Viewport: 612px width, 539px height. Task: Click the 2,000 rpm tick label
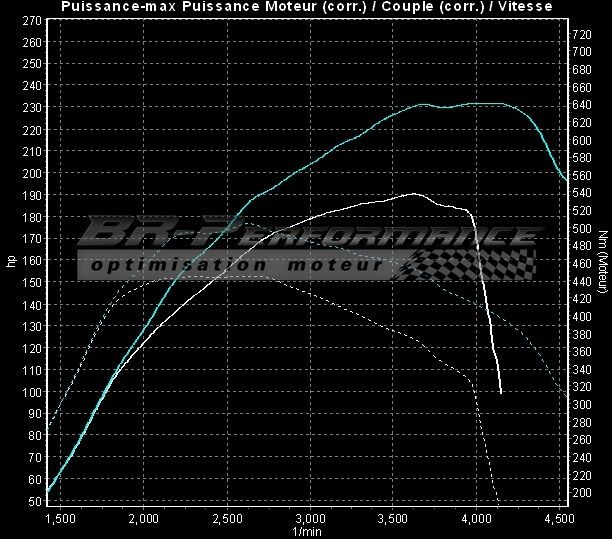pos(144,518)
